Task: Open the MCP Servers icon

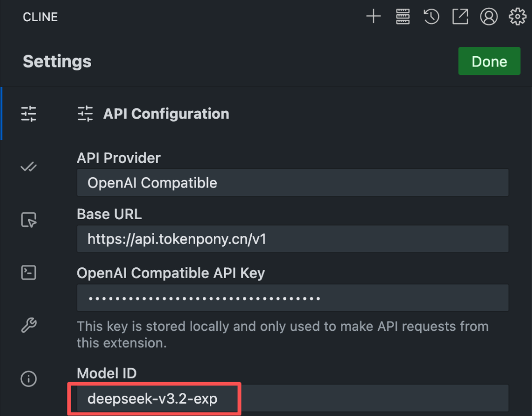Action: [403, 16]
